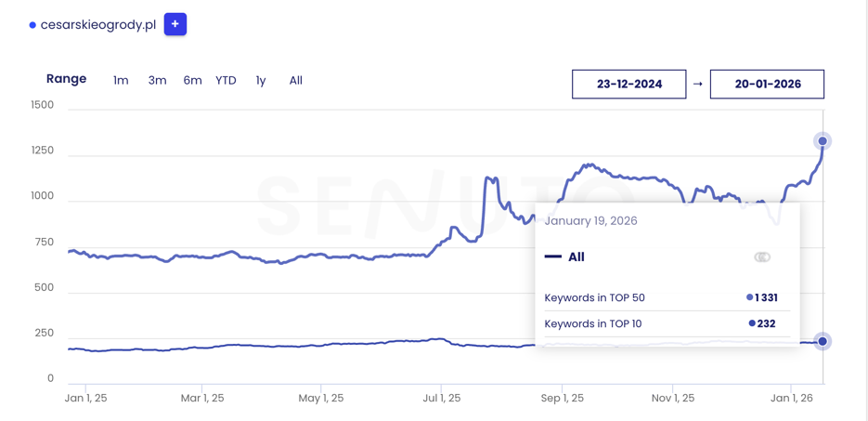Click the arrow between the date fields
Screen dimensions: 868x421
pyautogui.click(x=697, y=84)
